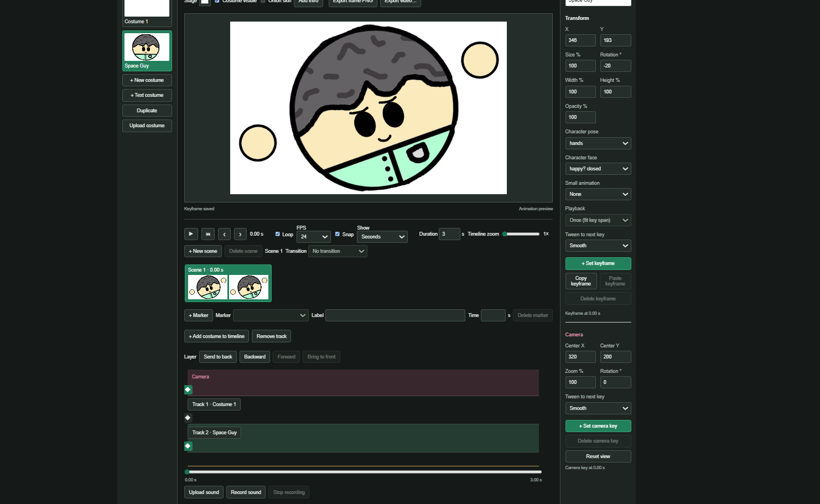Add a new costume
This screenshot has height=504, width=820.
coord(147,80)
